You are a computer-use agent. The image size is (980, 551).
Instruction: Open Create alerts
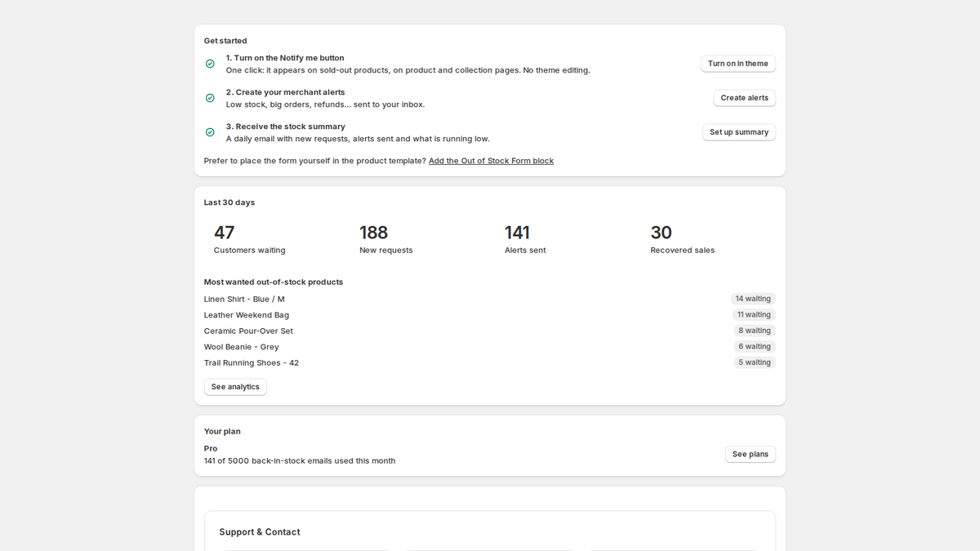(x=744, y=98)
